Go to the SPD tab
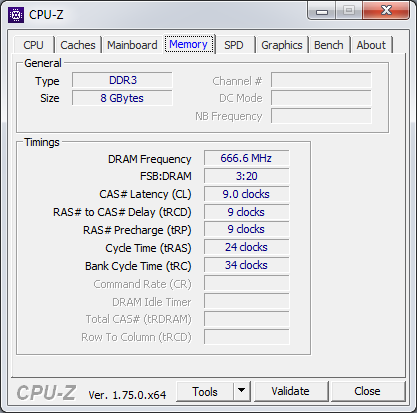Screen dimensions: 417x413 pos(234,45)
